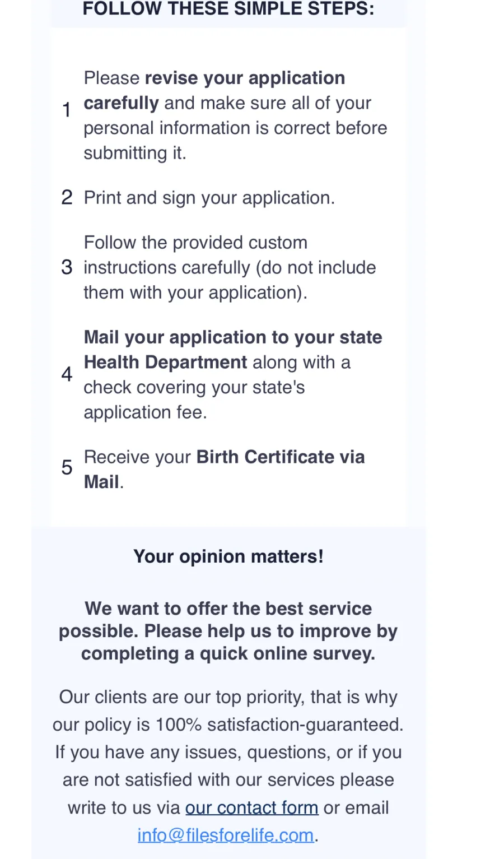504x859 pixels.
Task: Select step number 2 in list
Action: click(67, 197)
